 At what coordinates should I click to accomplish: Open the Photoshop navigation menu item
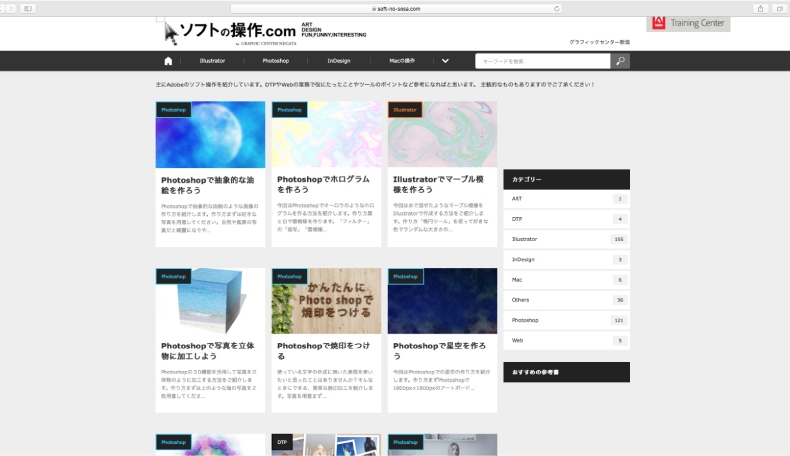(276, 61)
